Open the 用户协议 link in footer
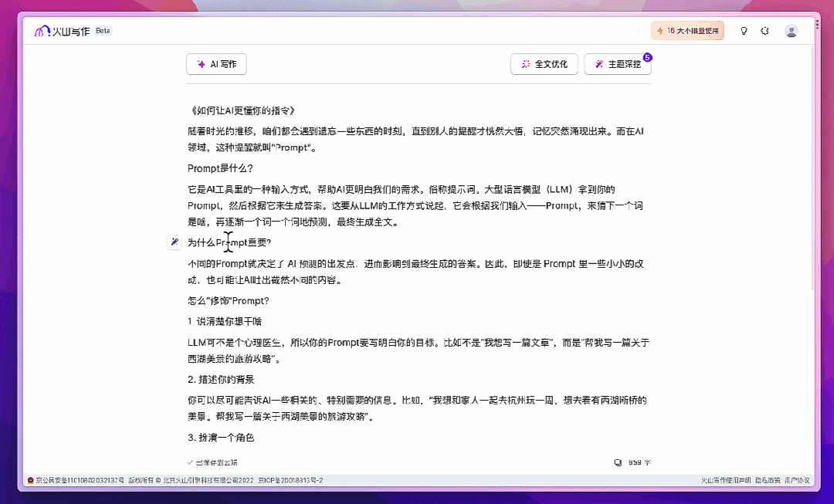The image size is (834, 504). (x=797, y=479)
